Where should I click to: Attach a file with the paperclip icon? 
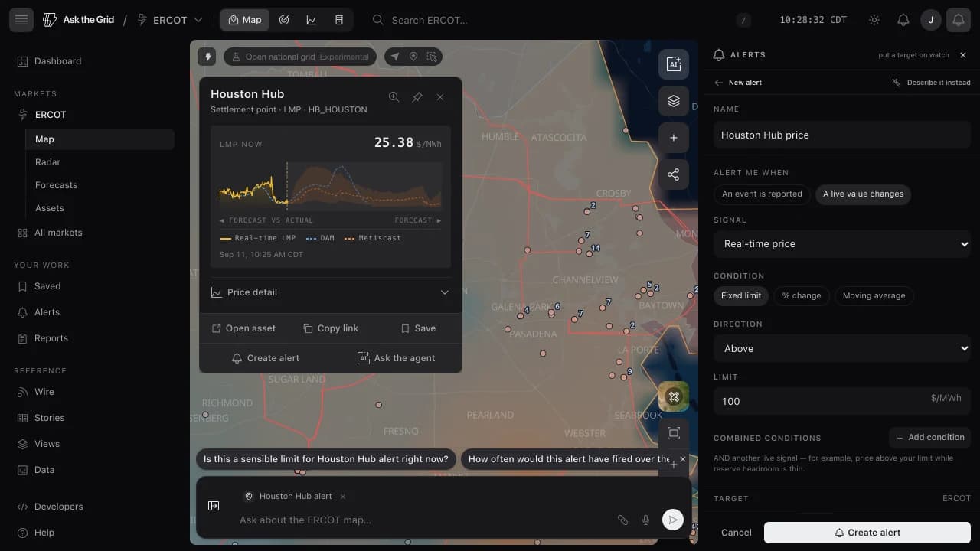coord(622,520)
